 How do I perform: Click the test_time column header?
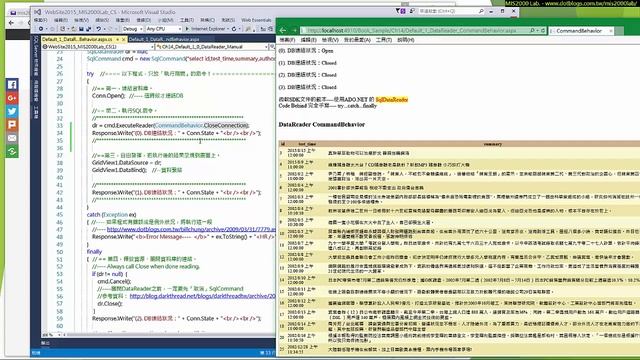(x=307, y=144)
